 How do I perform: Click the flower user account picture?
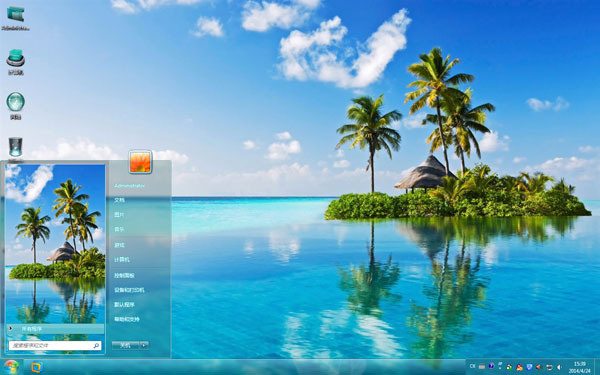(x=140, y=161)
